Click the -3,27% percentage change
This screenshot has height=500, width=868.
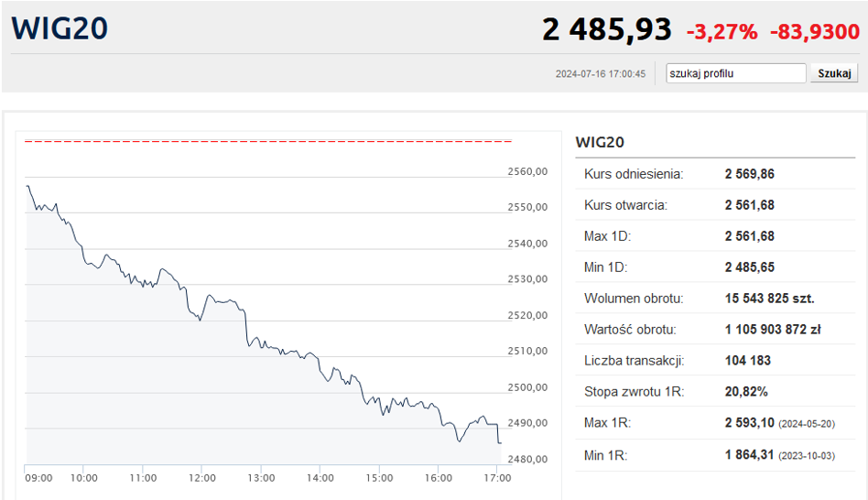[x=722, y=32]
